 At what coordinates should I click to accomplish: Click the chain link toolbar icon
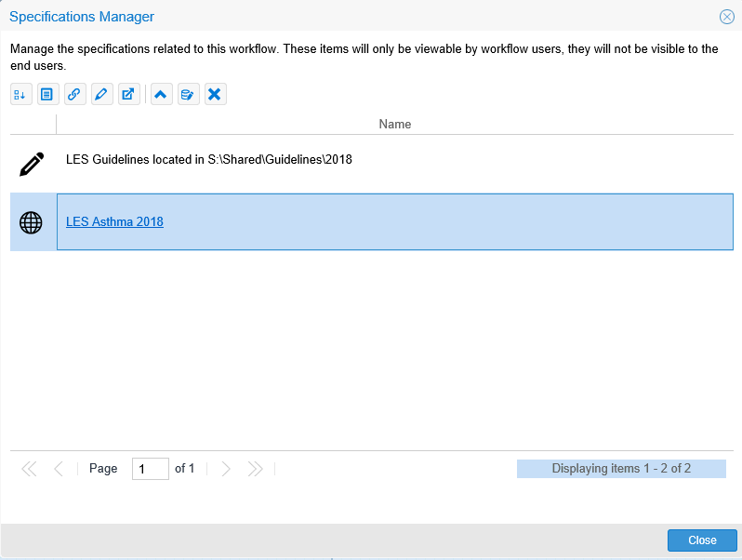tap(74, 94)
